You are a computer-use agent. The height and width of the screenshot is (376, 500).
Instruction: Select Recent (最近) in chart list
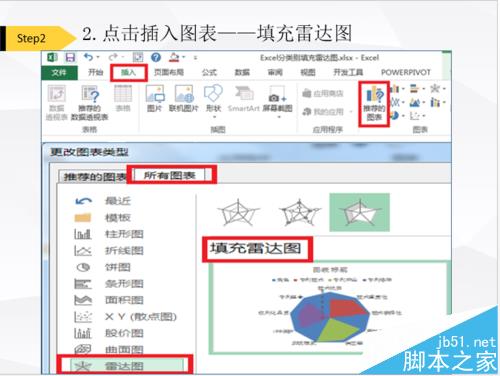point(103,201)
